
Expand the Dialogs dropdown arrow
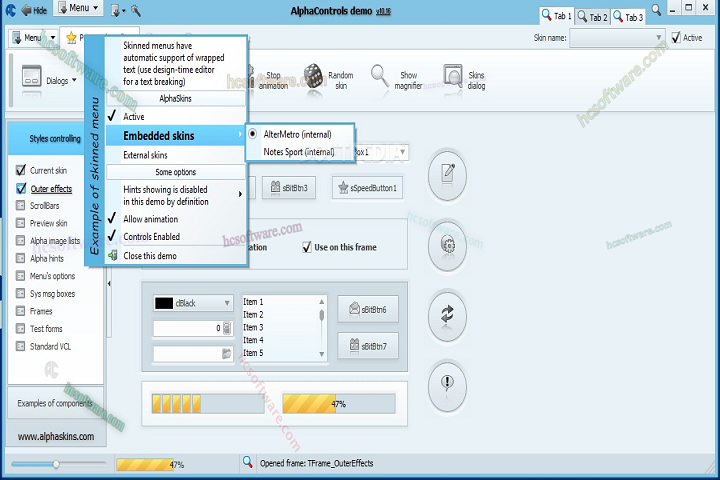coord(74,80)
